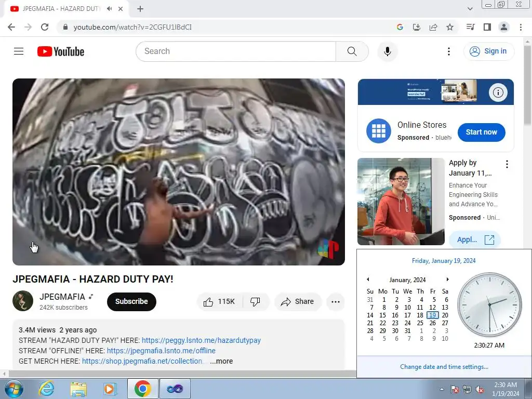Open YouTube settings three-dot menu
532x399 pixels.
tap(449, 51)
